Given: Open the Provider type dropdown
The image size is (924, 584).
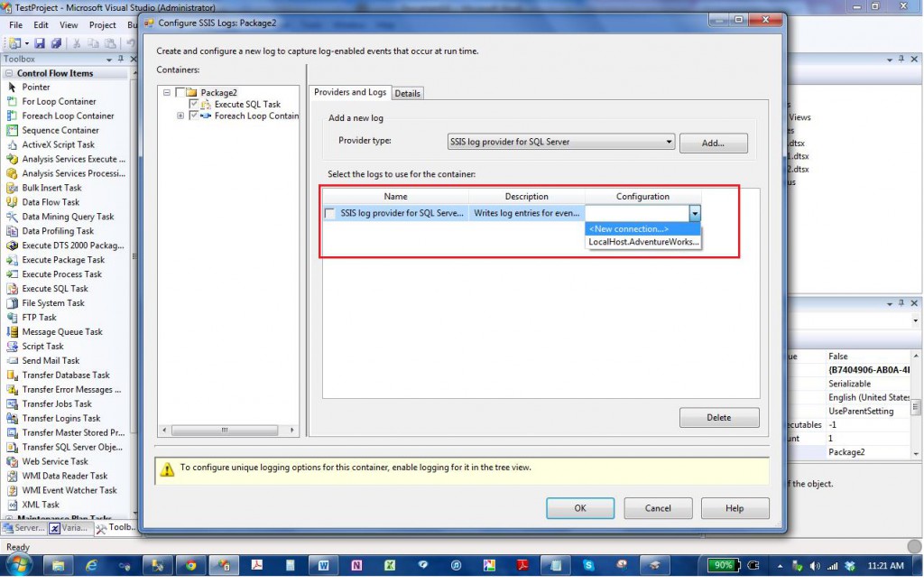Looking at the screenshot, I should (669, 142).
